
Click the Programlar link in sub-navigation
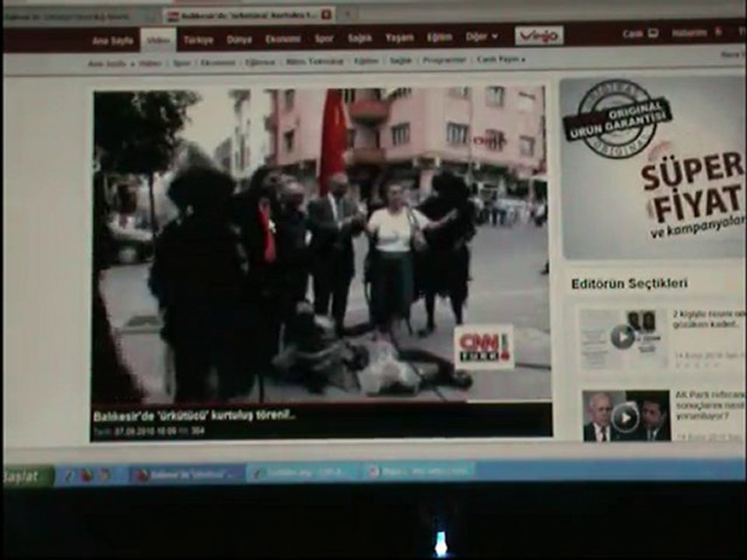444,60
